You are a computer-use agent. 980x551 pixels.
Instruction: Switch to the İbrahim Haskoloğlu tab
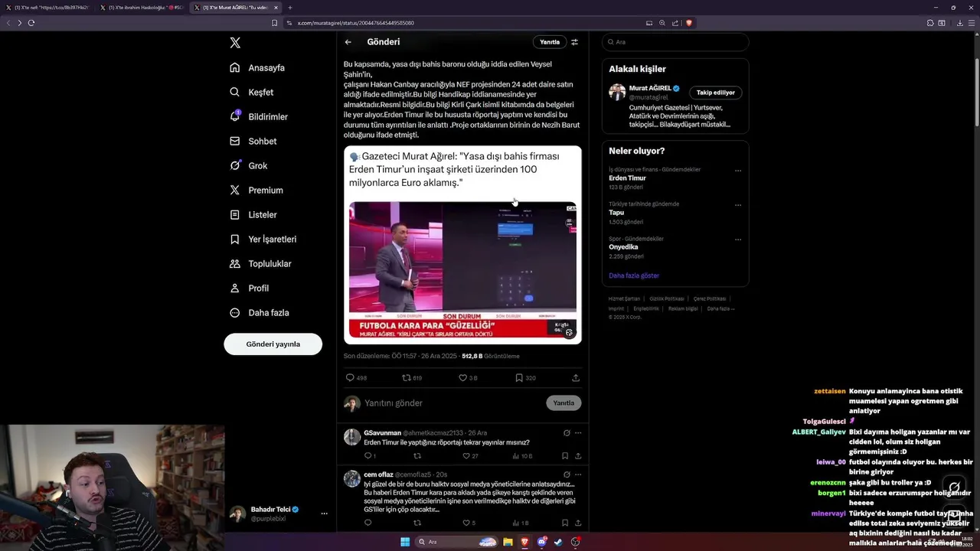(141, 8)
